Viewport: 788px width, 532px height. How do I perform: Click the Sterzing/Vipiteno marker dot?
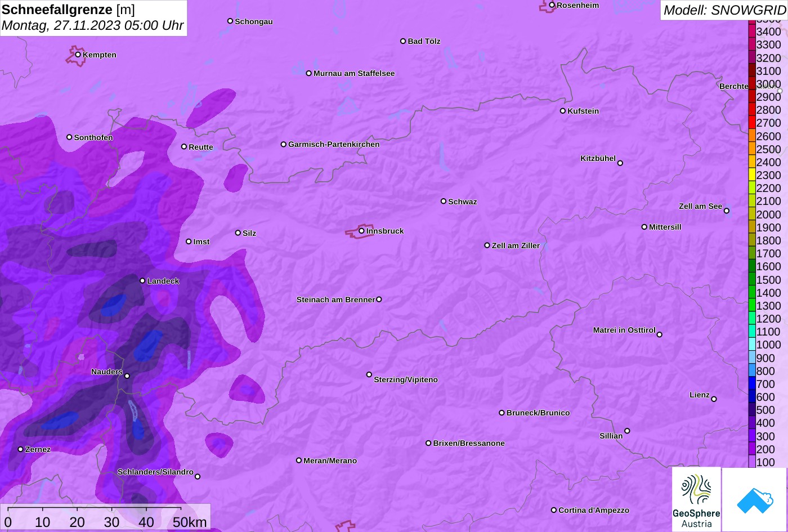coord(369,374)
